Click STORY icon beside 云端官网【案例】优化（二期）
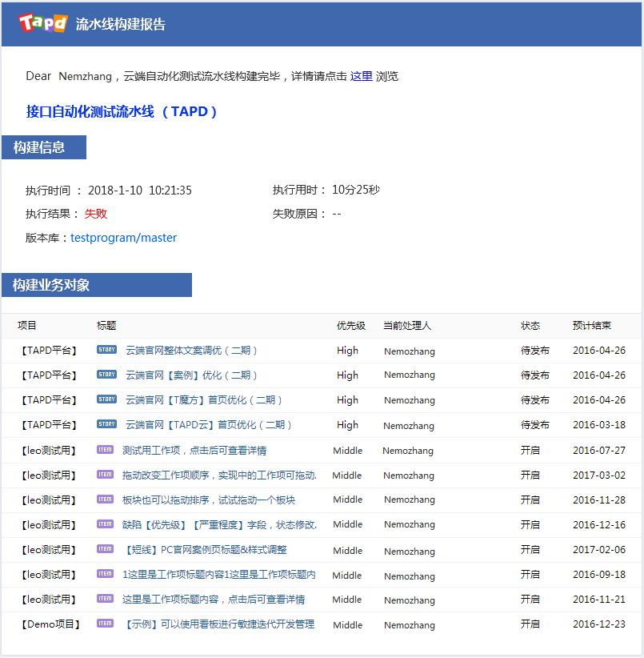This screenshot has width=644, height=658. pyautogui.click(x=106, y=375)
